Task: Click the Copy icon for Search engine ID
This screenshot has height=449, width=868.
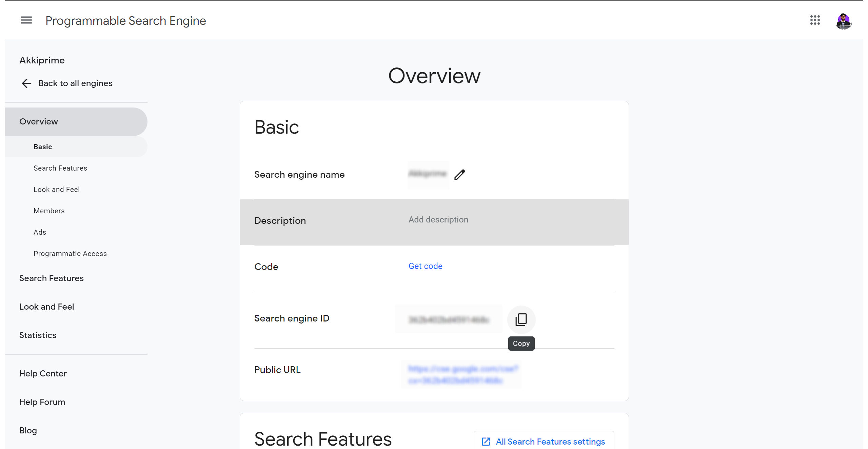Action: coord(521,319)
